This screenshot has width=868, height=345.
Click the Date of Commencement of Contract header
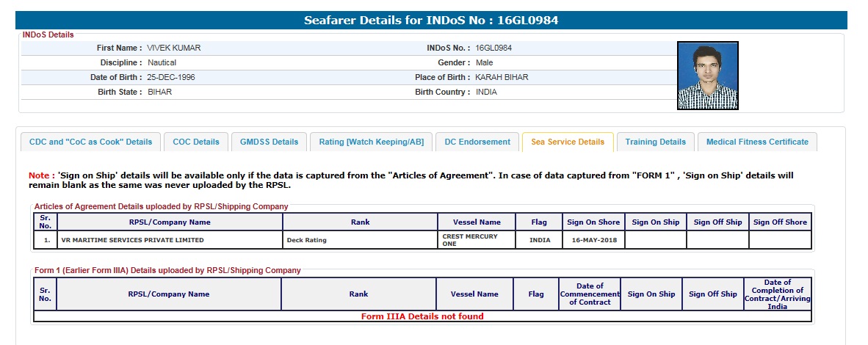coord(590,294)
